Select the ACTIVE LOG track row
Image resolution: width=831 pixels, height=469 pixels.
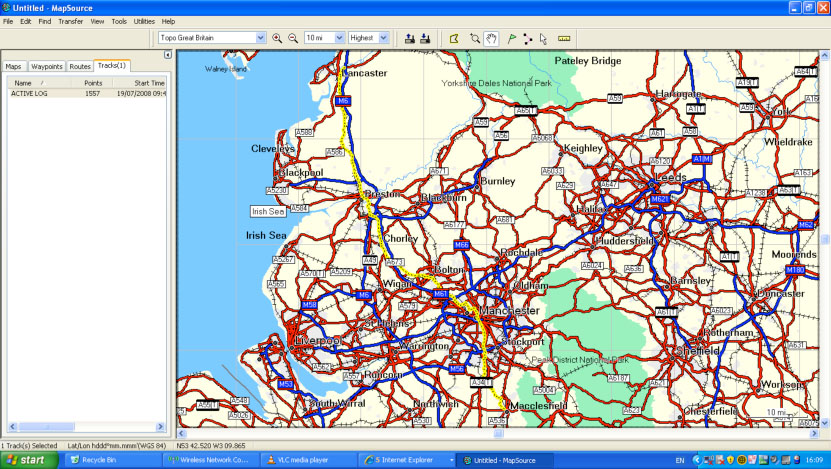(87, 93)
